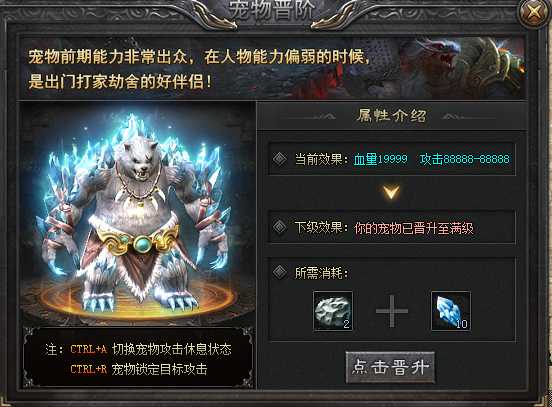The width and height of the screenshot is (552, 407).
Task: Click the 属性介绍 section header
Action: coord(391,115)
